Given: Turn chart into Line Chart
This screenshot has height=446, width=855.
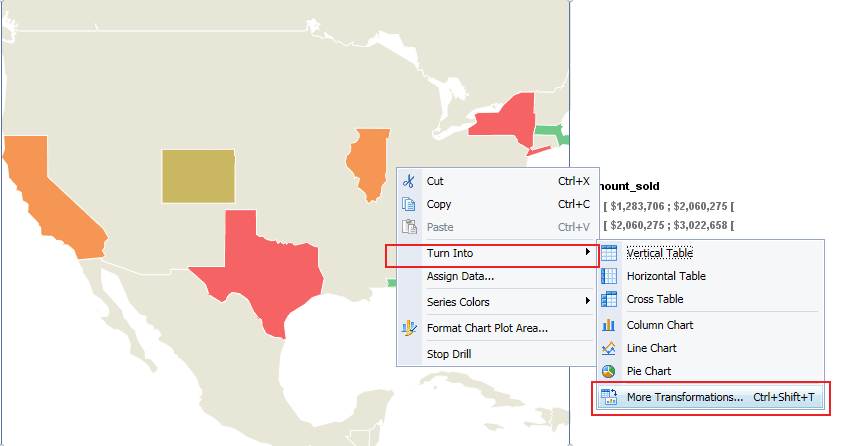Looking at the screenshot, I should pos(711,348).
